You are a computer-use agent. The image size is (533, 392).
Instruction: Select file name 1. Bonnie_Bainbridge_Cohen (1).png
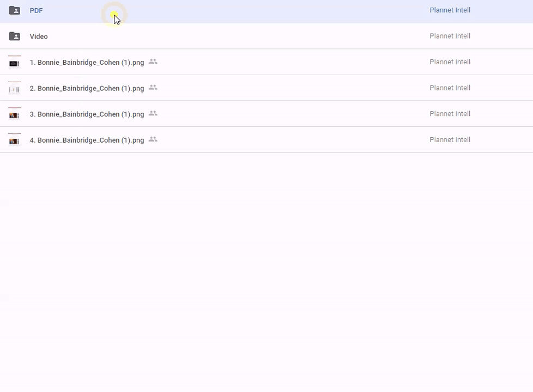coord(87,63)
